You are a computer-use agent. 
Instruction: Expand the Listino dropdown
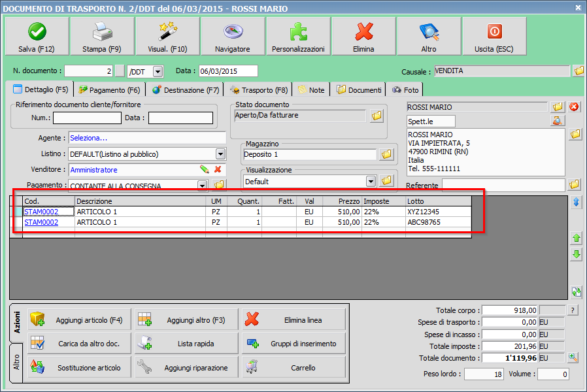coord(220,154)
